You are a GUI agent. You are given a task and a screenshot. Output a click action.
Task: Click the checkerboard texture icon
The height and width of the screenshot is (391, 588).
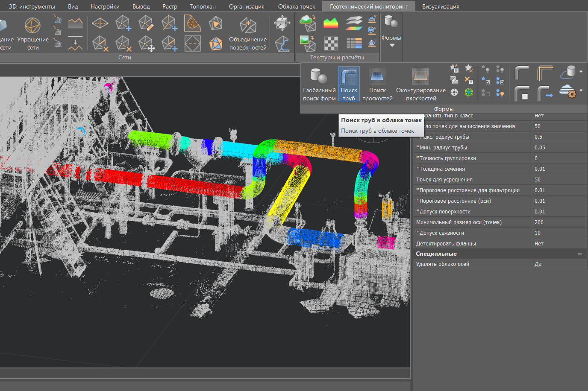pyautogui.click(x=331, y=44)
